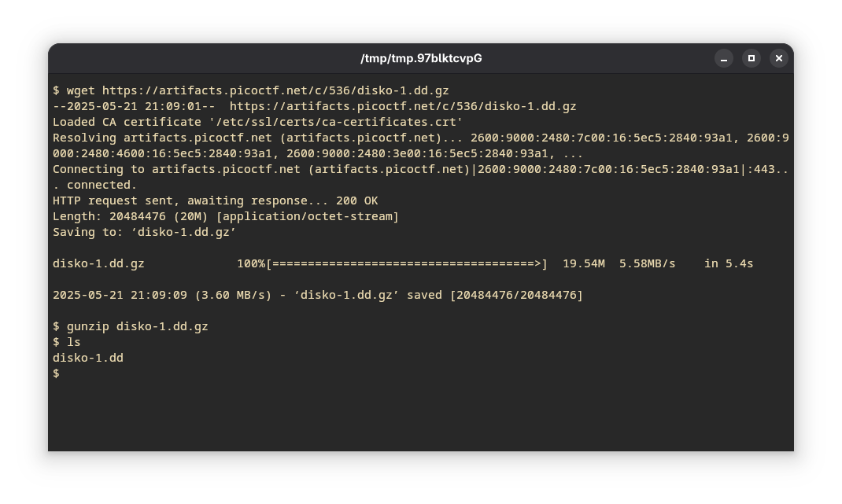This screenshot has height=504, width=842.
Task: Select disko-1.dd in the ls output
Action: 88,358
